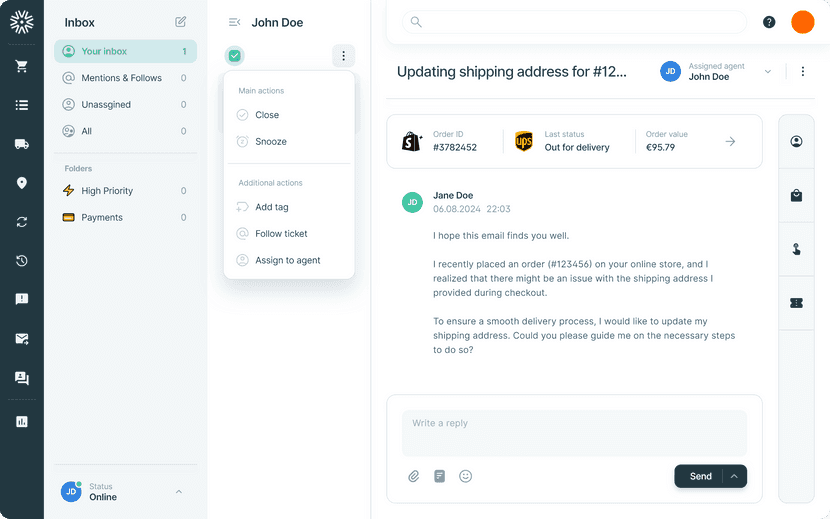Image resolution: width=830 pixels, height=519 pixels.
Task: Open the location pin sidebar icon
Action: point(21,183)
